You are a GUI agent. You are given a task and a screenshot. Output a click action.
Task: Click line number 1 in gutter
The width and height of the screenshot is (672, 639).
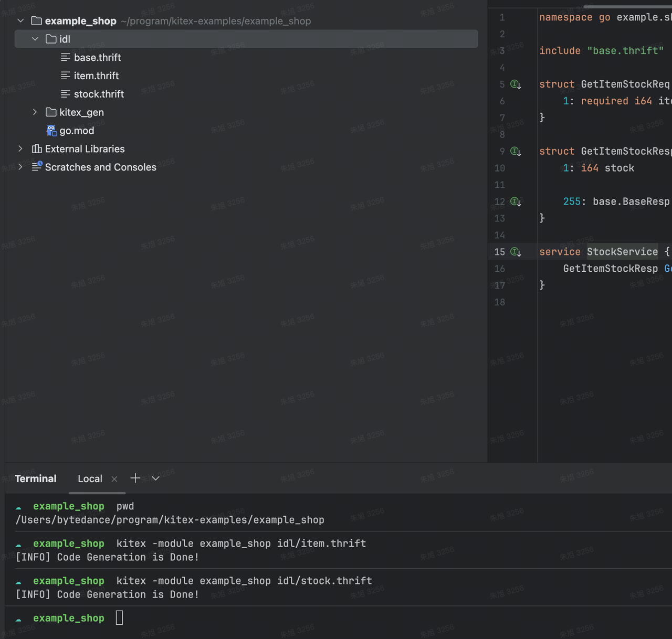502,17
